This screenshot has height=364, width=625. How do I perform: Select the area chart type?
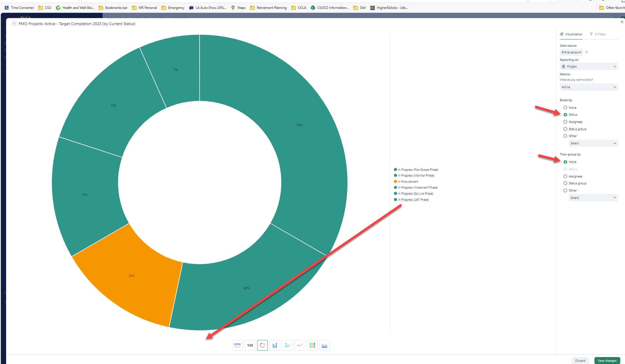[x=324, y=345]
